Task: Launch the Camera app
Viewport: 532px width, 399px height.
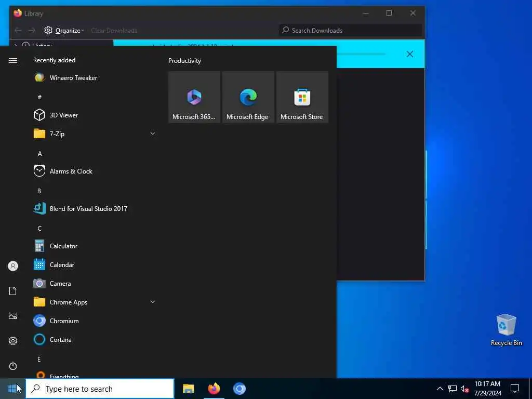Action: [x=95, y=283]
